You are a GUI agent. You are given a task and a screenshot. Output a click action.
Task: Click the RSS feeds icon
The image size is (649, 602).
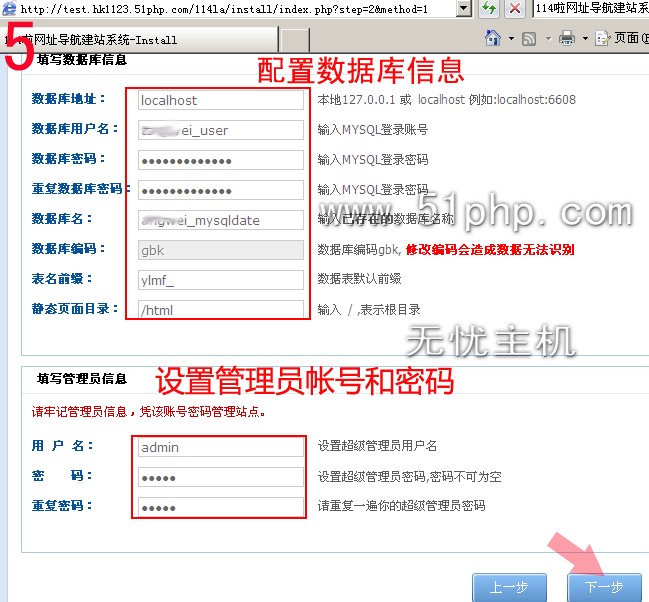[x=529, y=39]
